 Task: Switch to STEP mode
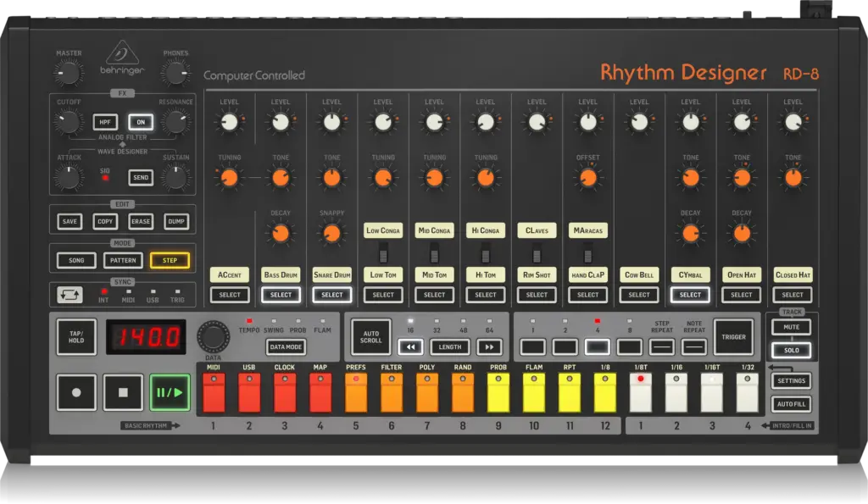pyautogui.click(x=170, y=261)
